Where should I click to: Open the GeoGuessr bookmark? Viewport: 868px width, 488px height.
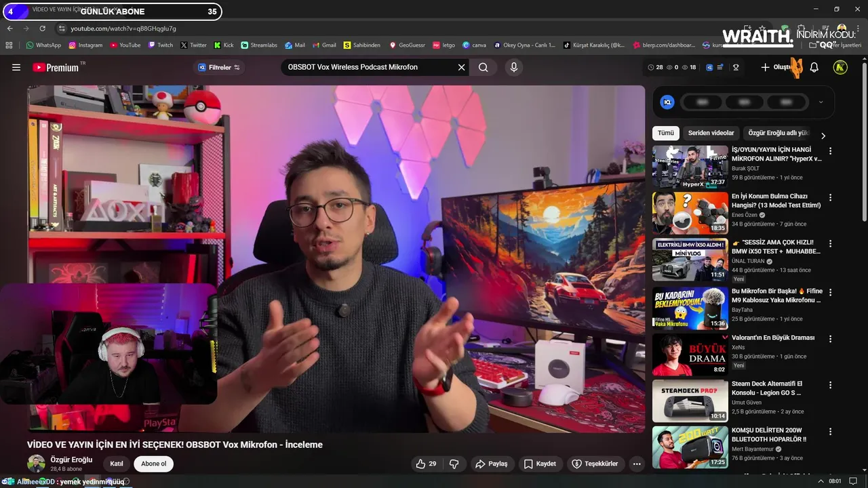pos(407,45)
